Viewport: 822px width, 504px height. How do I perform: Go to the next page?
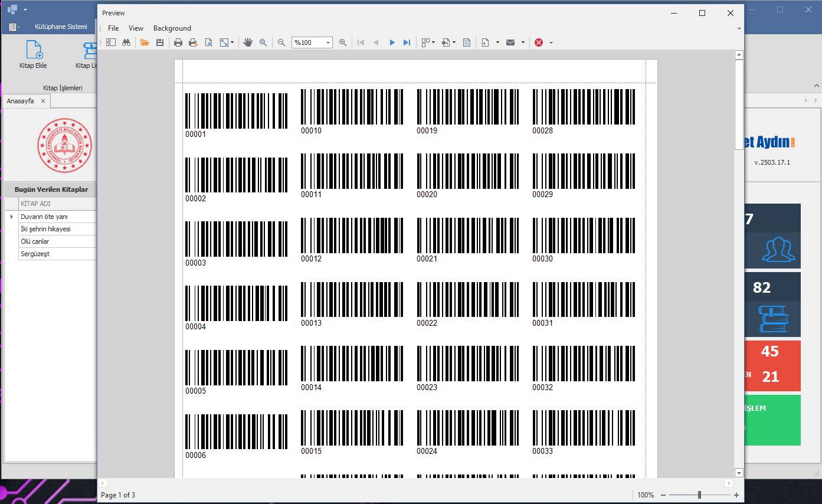click(x=392, y=42)
